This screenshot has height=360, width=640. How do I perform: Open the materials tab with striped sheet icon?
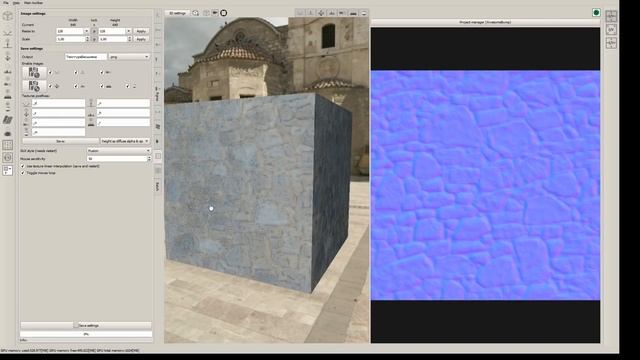7,120
